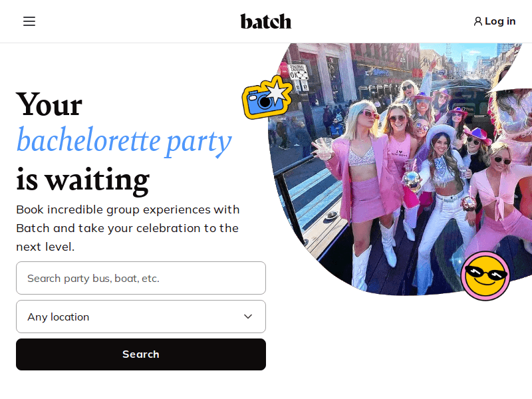Click the "Book incredible group experiences" paragraph
This screenshot has height=399, width=532.
[x=128, y=228]
